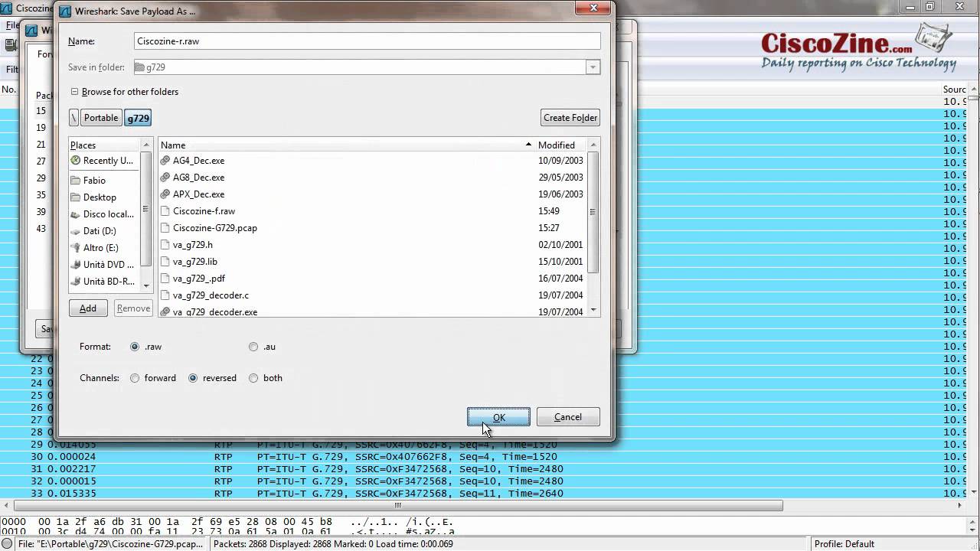Screen dimensions: 980x551
Task: Choose the reversed channel option
Action: click(x=193, y=378)
